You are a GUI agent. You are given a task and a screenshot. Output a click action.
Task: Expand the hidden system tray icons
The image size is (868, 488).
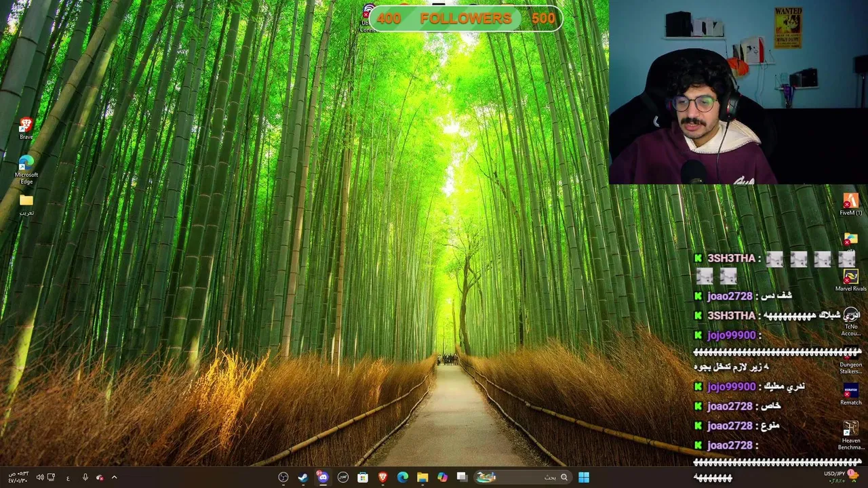coord(114,477)
